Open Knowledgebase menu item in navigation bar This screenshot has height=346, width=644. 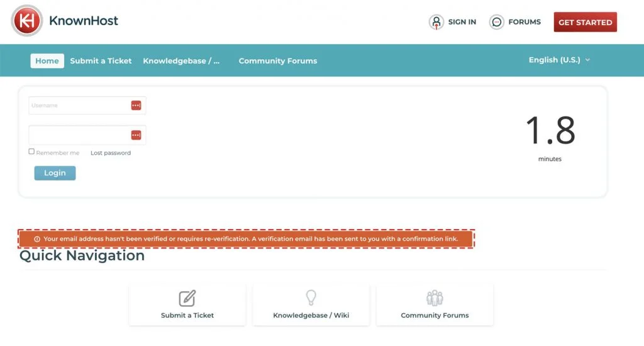point(181,61)
